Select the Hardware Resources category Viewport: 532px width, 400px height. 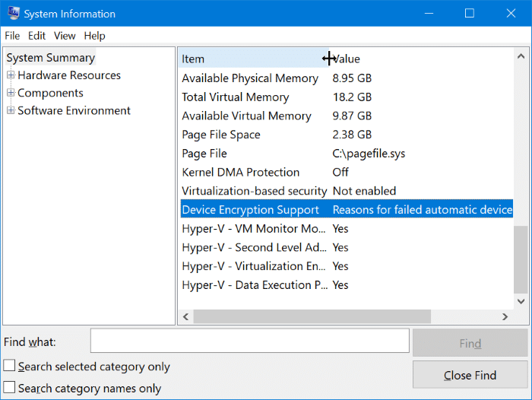tap(69, 75)
